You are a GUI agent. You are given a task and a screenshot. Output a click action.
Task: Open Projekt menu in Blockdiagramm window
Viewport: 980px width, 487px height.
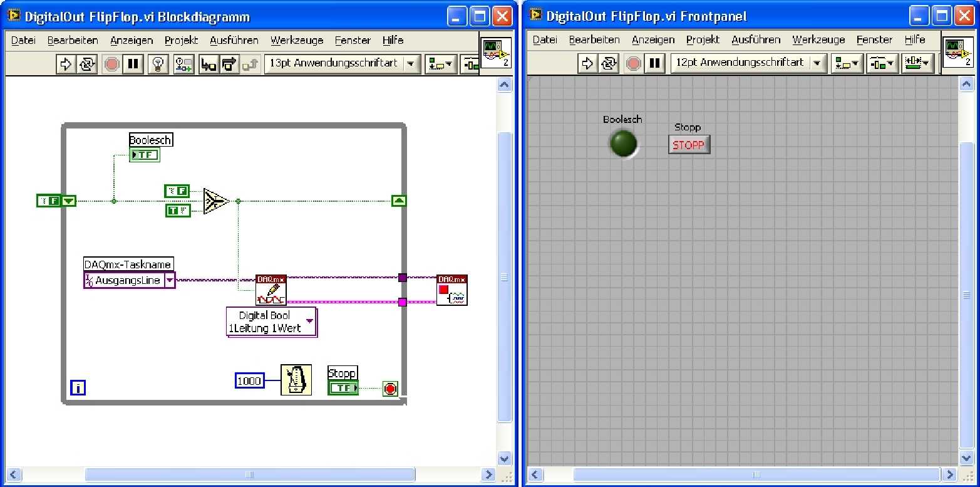182,40
